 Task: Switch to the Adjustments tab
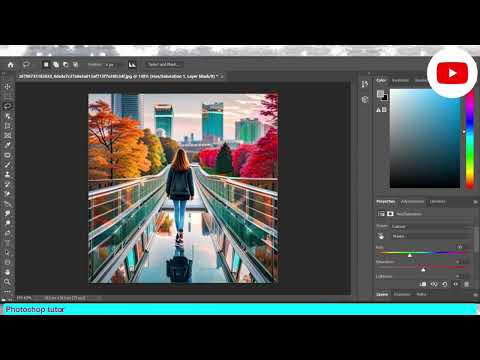(x=412, y=202)
